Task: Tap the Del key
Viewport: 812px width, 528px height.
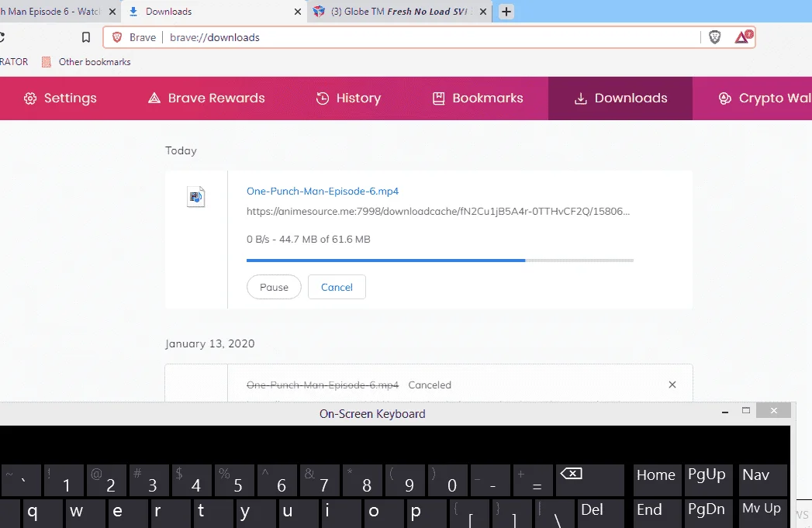Action: pos(601,513)
